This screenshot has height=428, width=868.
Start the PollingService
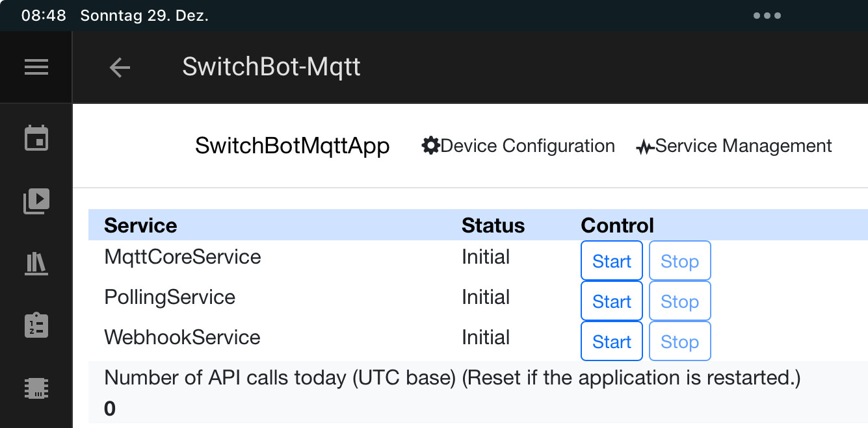tap(612, 301)
